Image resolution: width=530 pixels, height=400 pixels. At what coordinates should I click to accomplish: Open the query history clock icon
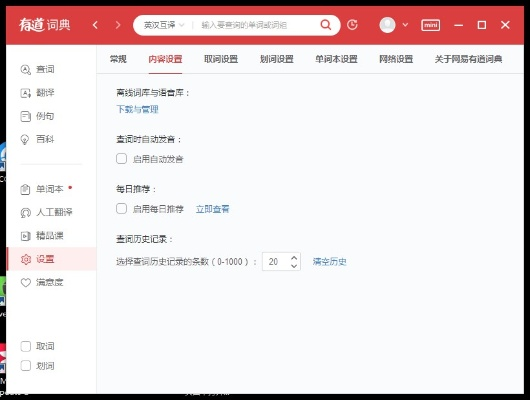pyautogui.click(x=352, y=25)
